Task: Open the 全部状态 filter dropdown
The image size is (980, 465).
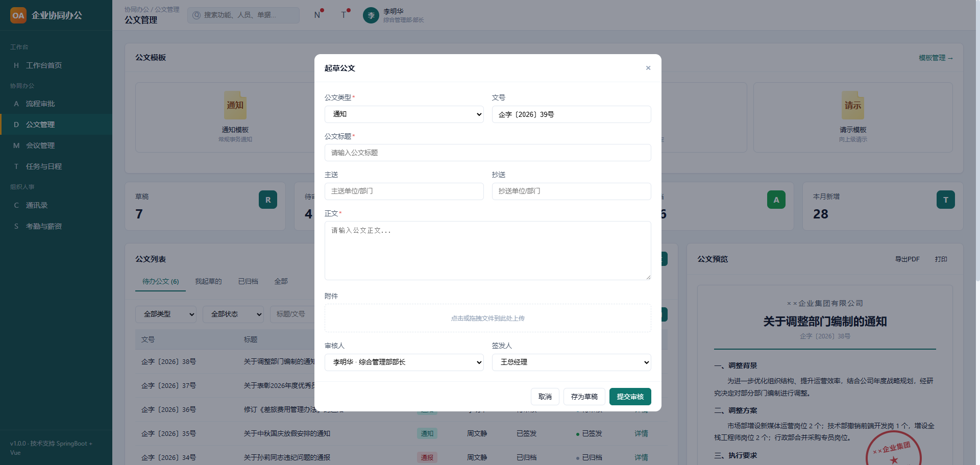Action: 233,314
